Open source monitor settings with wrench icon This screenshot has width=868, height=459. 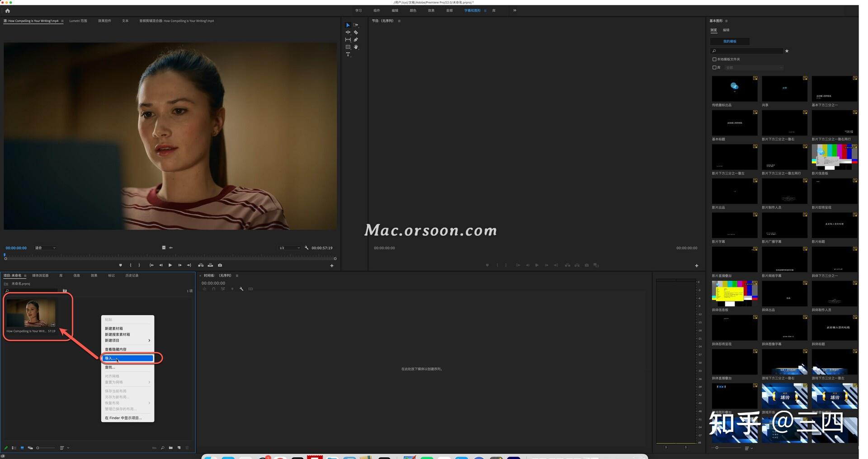click(307, 248)
